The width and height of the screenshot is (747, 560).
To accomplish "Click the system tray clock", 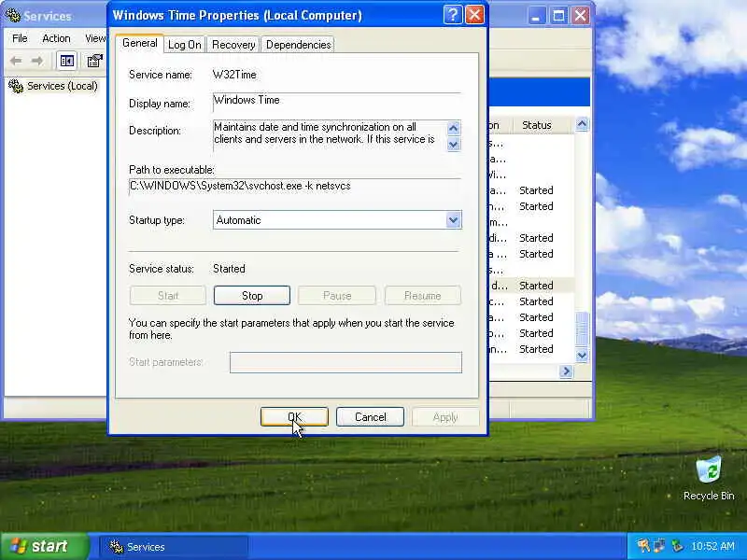I will 712,546.
